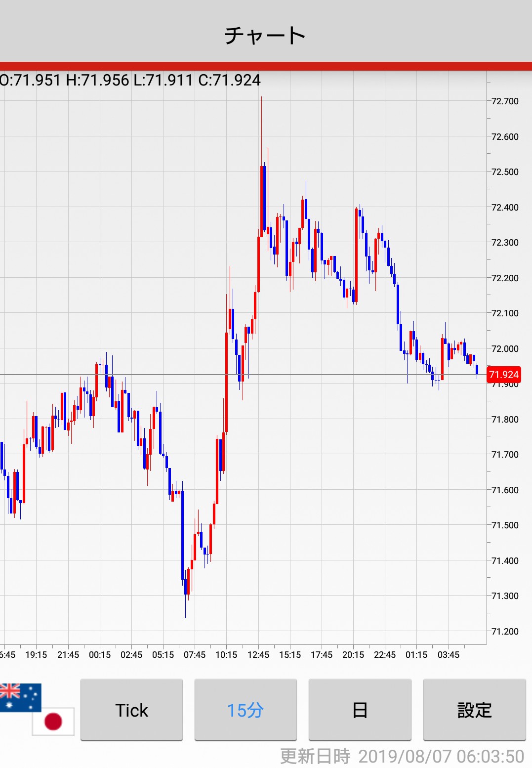Switch to the Tick chart
The height and width of the screenshot is (768, 532).
coord(131,710)
